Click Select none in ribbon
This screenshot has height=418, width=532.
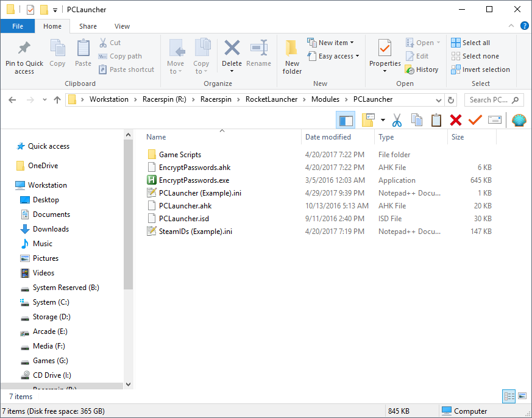click(475, 56)
